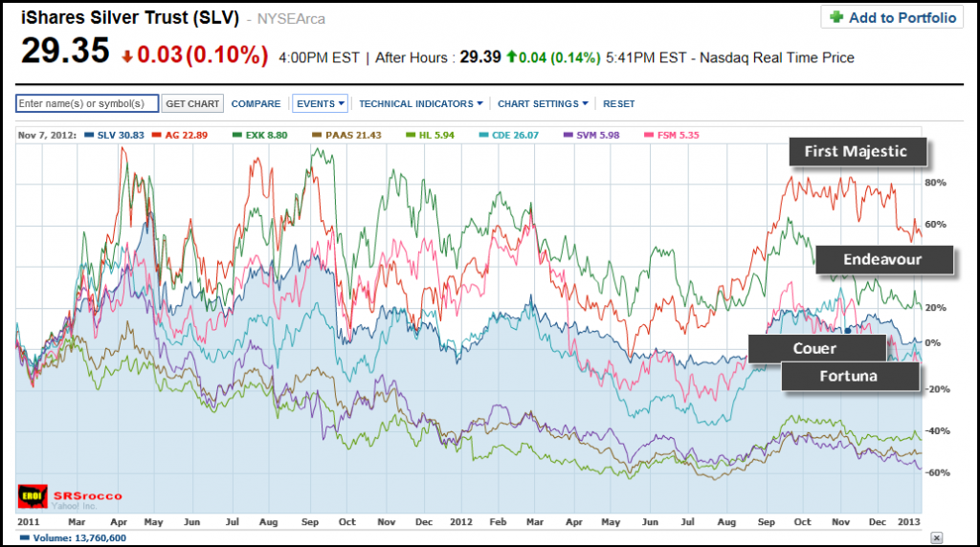Click the 80% y-axis label
The height and width of the screenshot is (547, 980).
point(935,183)
